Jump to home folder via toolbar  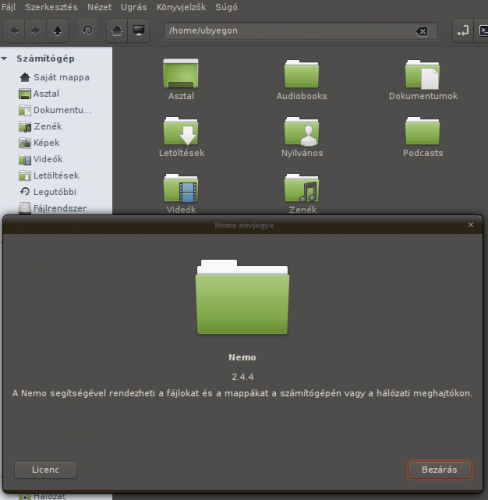[x=117, y=31]
